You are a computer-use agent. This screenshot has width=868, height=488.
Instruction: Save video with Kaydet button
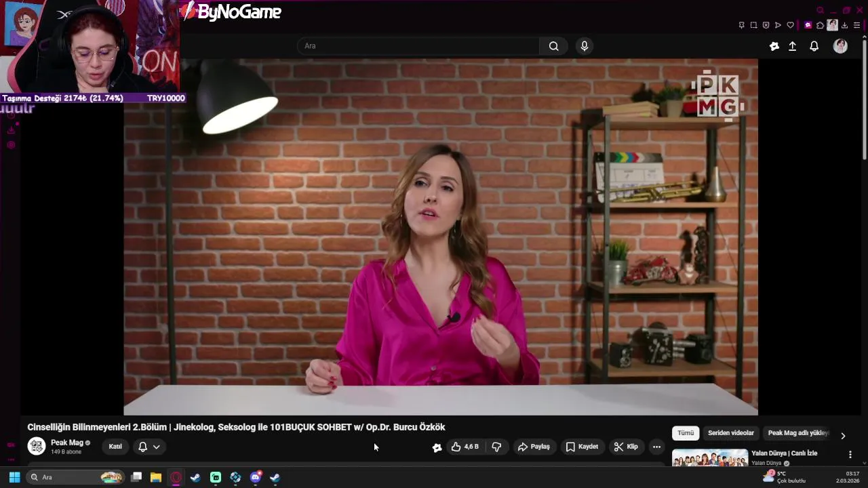[x=582, y=447]
